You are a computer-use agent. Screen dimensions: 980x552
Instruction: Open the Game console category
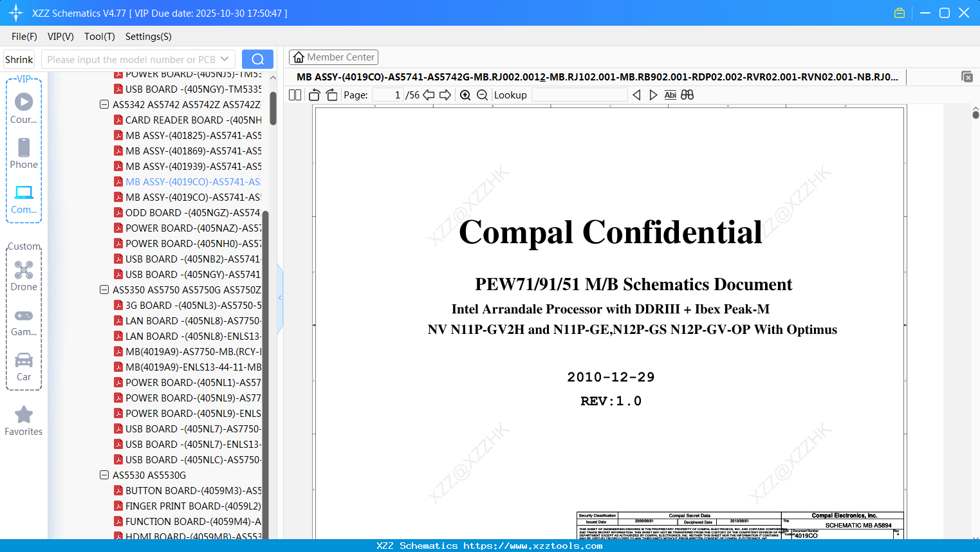(x=24, y=323)
